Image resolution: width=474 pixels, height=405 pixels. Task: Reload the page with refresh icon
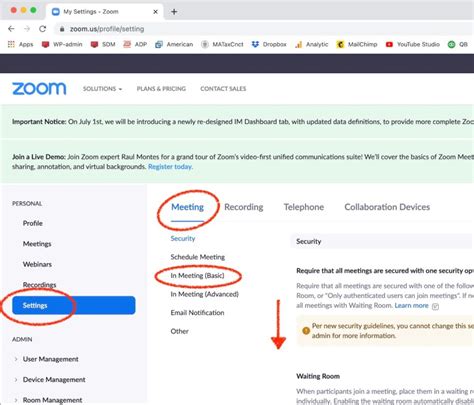point(42,29)
